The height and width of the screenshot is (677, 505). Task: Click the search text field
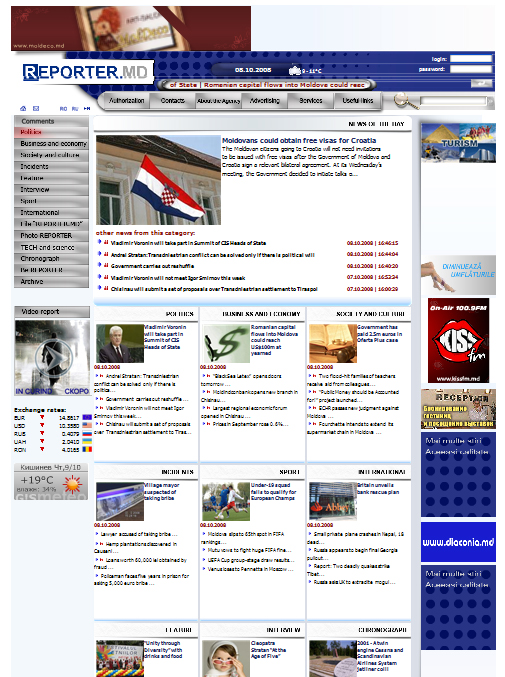coord(453,101)
